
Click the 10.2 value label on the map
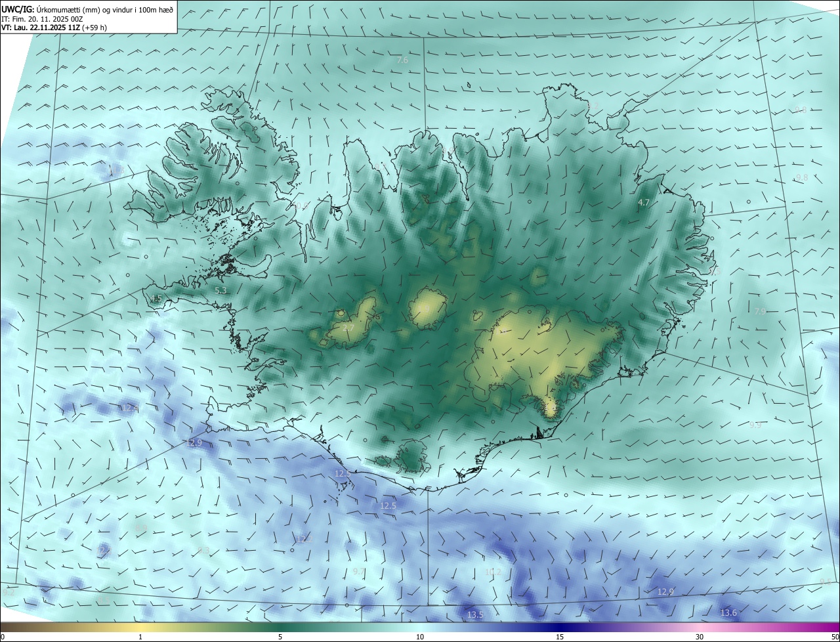(493, 572)
